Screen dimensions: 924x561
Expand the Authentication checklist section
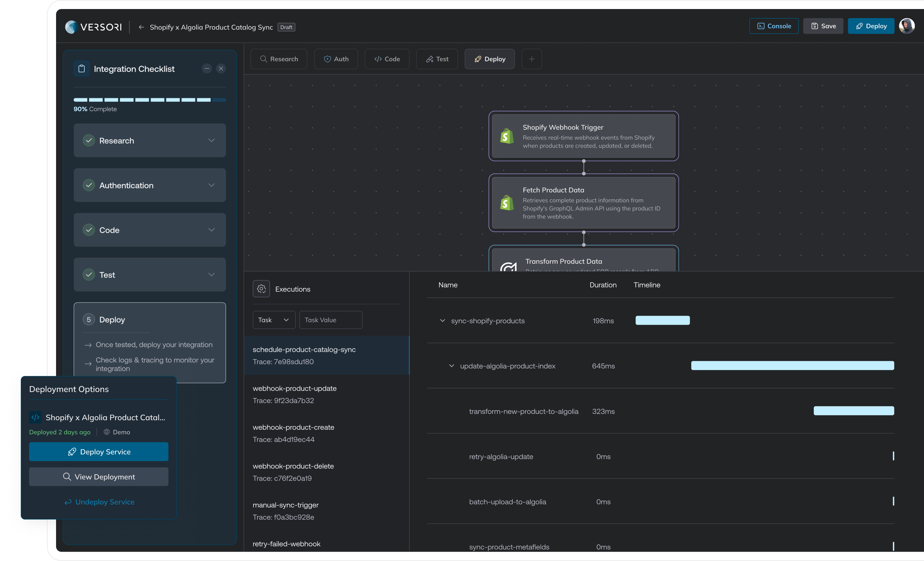point(212,185)
